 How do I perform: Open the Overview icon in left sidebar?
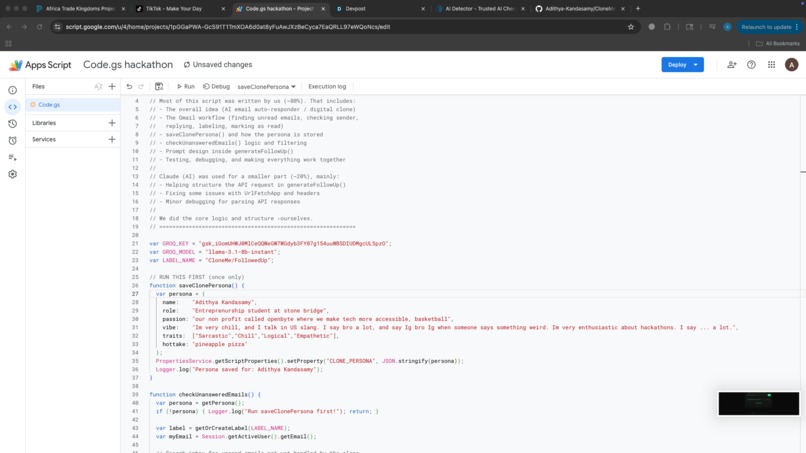coord(12,90)
